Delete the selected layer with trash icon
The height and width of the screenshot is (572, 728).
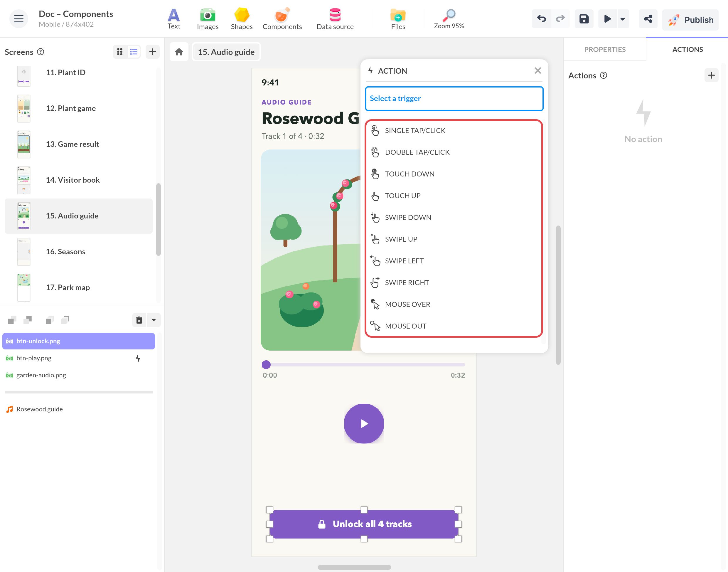tap(139, 320)
